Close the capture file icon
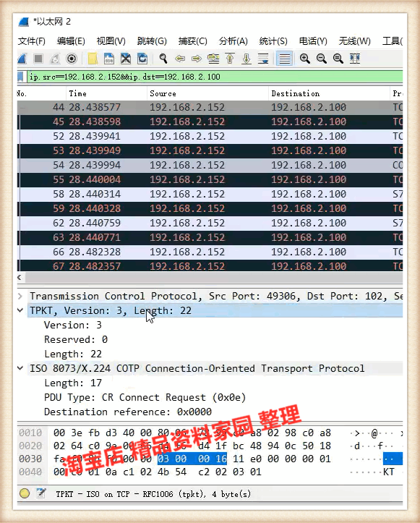 click(126, 59)
